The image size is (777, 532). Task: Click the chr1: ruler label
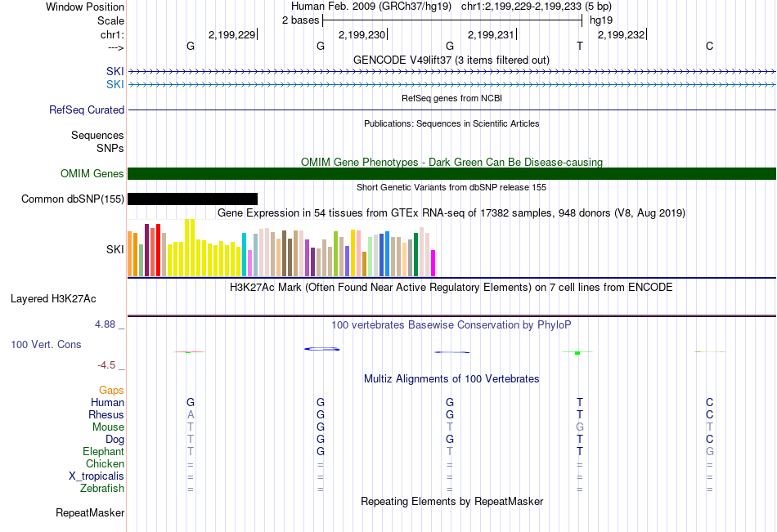pyautogui.click(x=113, y=34)
